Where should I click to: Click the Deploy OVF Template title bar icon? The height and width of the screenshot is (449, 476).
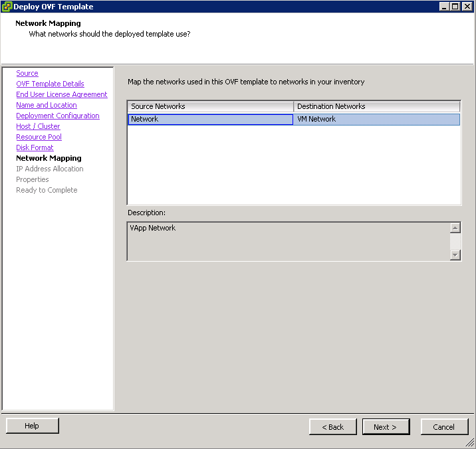(x=7, y=7)
